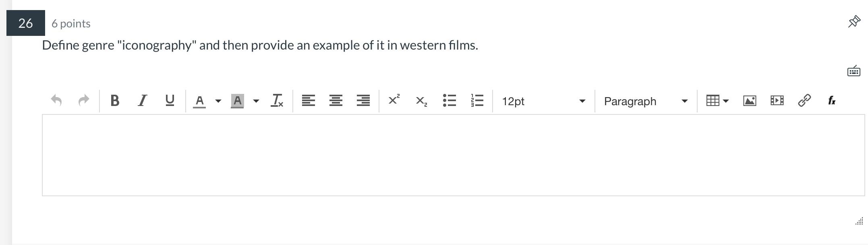Toggle the bulleted list
This screenshot has height=245, width=868.
[449, 101]
